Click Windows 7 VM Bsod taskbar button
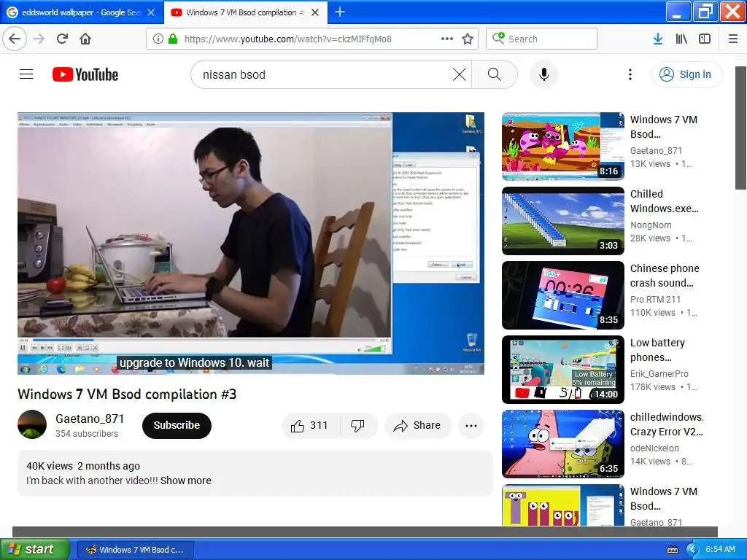 tap(135, 550)
